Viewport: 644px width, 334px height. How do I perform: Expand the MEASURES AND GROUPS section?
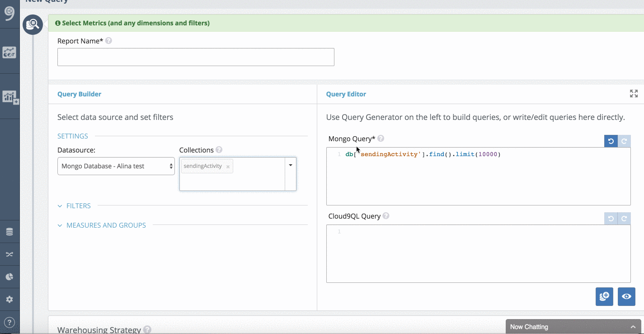[101, 225]
